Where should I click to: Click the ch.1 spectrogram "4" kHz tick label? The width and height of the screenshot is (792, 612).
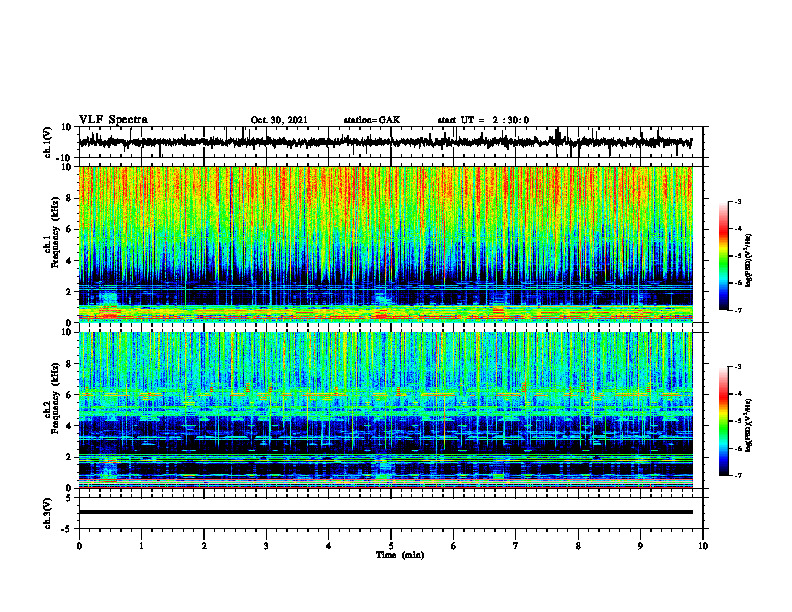click(69, 261)
